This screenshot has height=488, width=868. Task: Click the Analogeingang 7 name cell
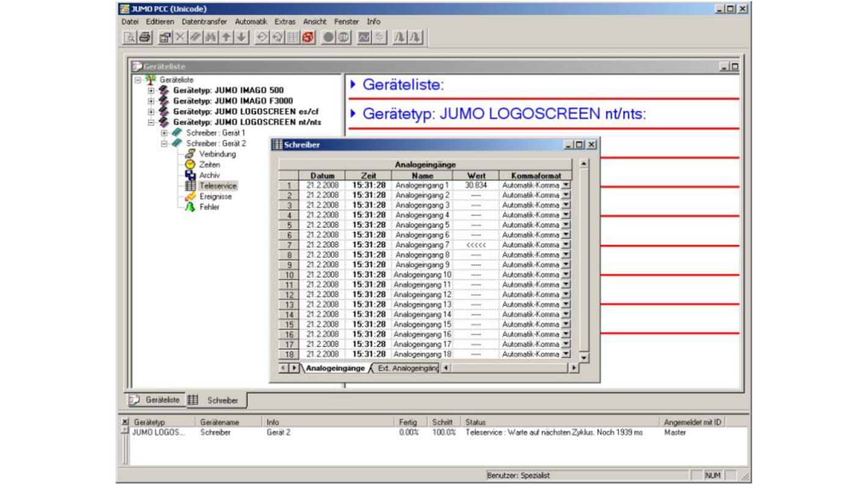coord(422,245)
